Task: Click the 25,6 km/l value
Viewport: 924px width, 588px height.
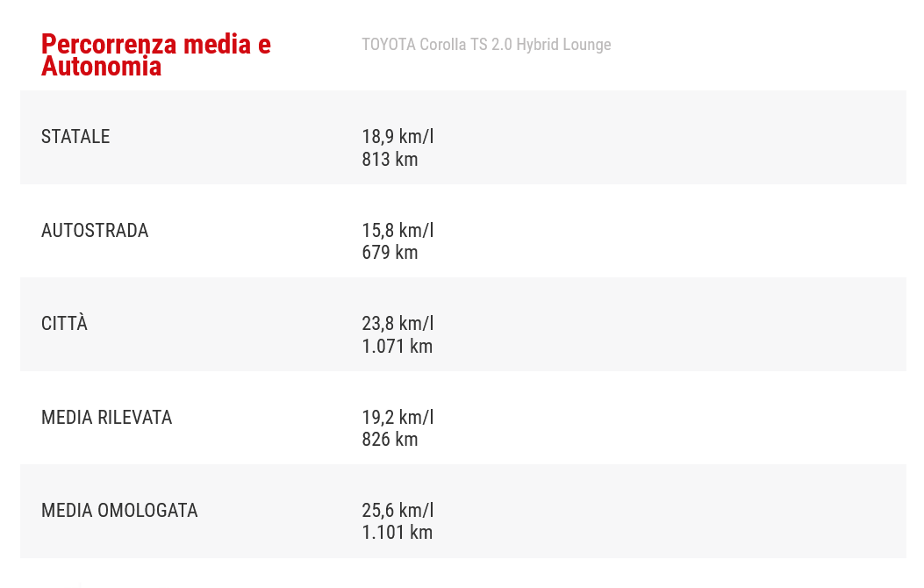Action: click(x=398, y=511)
